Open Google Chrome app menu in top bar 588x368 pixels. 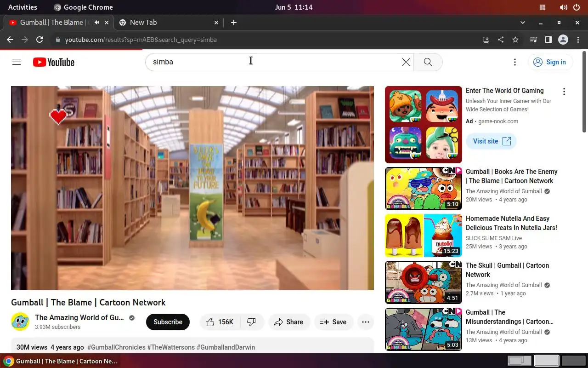click(83, 7)
